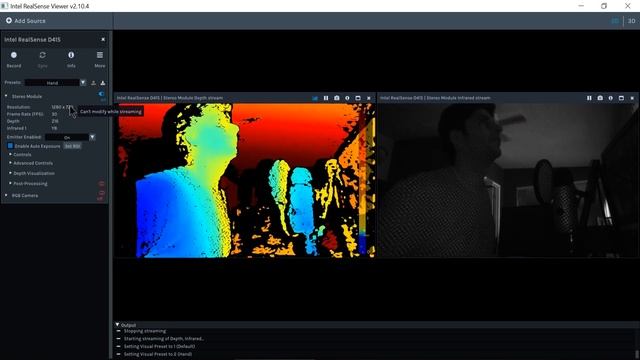This screenshot has width=640, height=360.
Task: Select 'Setting Visual Preset to 2 (Hand)' log
Action: pos(158,354)
